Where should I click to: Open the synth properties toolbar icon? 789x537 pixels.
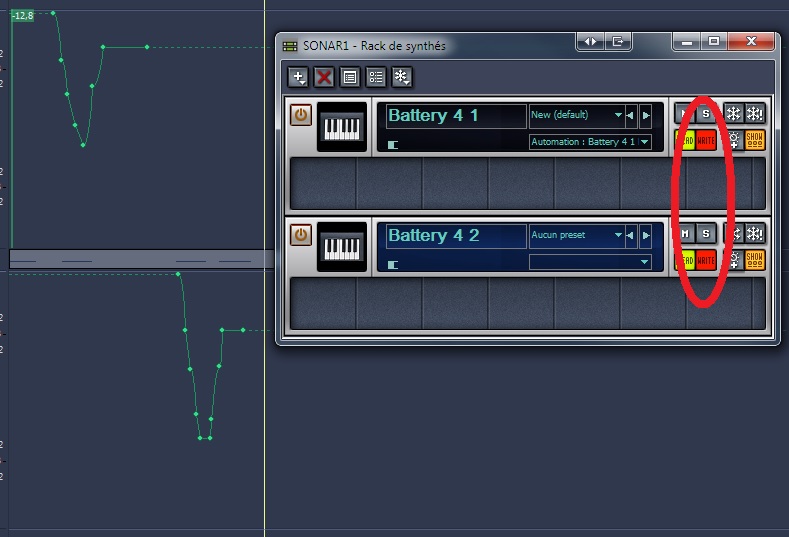coord(350,77)
